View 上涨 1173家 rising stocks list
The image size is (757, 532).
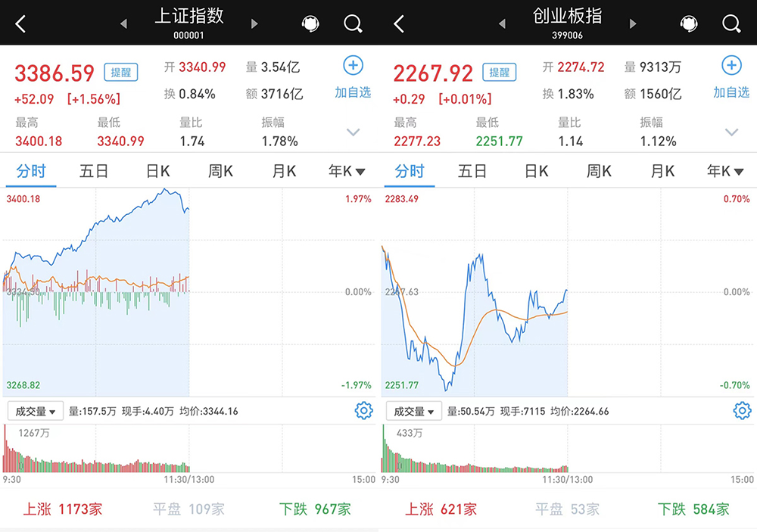62,509
